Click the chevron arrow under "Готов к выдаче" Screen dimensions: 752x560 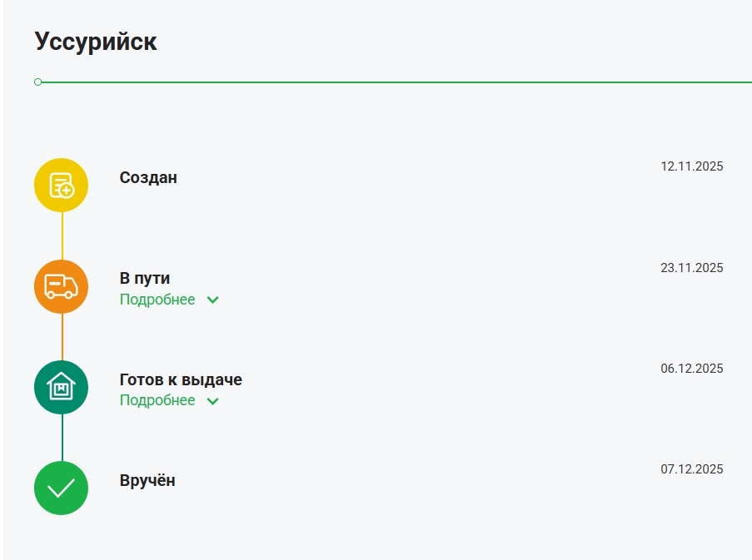212,401
